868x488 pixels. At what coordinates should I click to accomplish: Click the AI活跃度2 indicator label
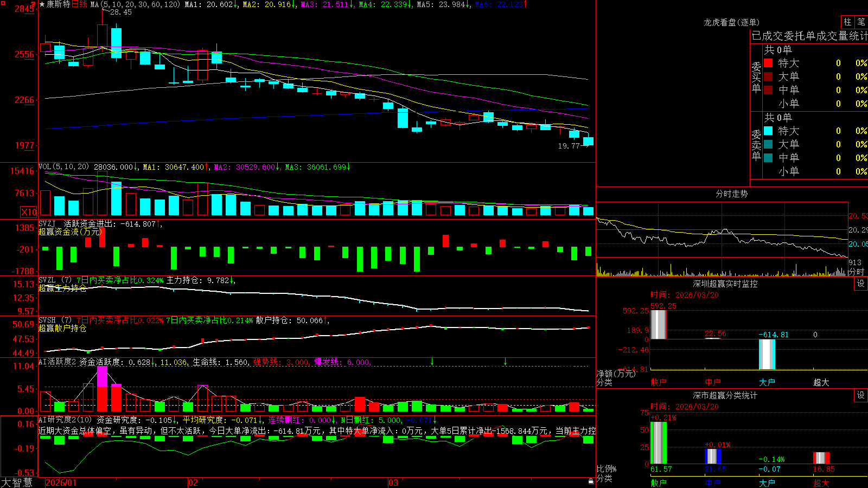58,362
